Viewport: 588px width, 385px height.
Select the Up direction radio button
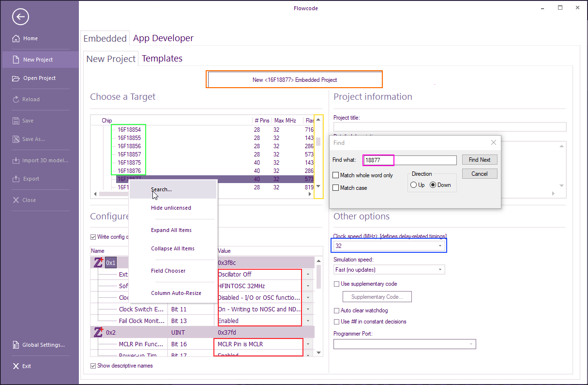click(x=413, y=185)
